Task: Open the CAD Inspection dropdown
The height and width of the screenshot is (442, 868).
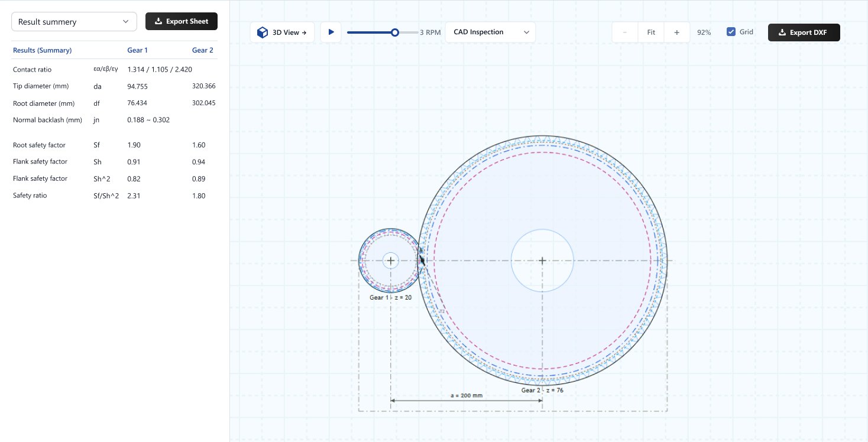Action: coord(490,32)
